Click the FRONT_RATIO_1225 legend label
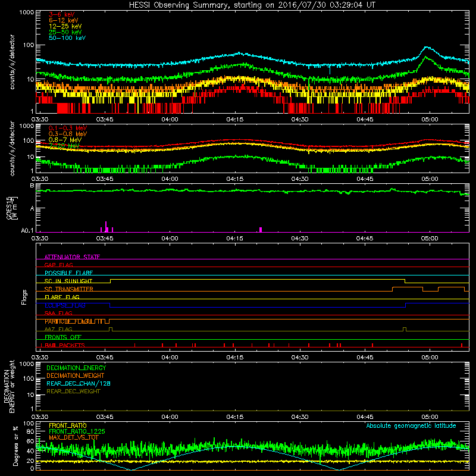The height and width of the screenshot is (476, 476). point(77,431)
